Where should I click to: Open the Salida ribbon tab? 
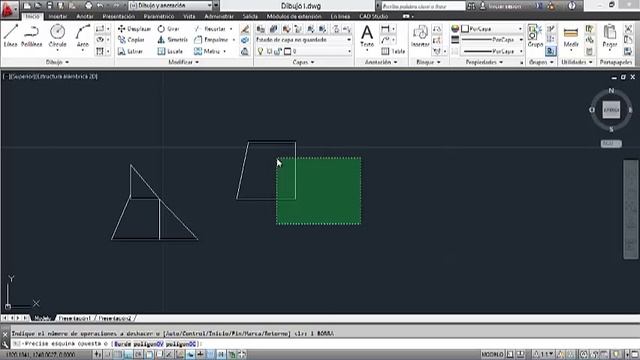point(250,16)
